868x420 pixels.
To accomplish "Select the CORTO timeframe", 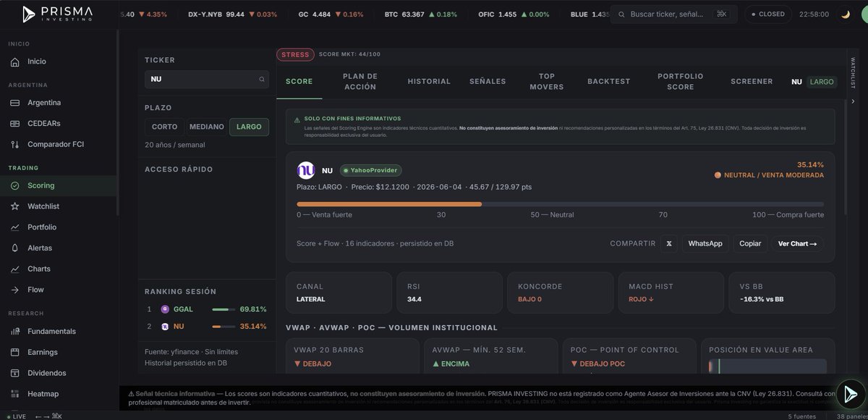I will (164, 127).
